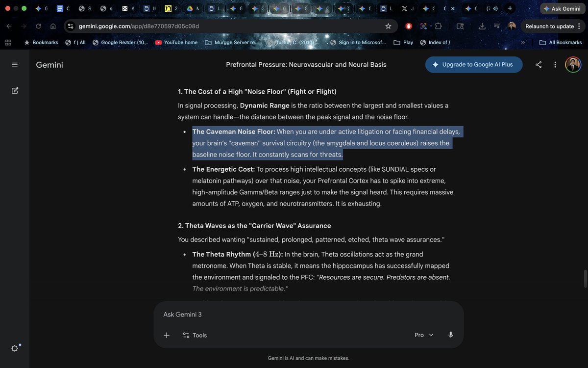Open Chrome downloads icon
588x368 pixels.
pyautogui.click(x=482, y=26)
